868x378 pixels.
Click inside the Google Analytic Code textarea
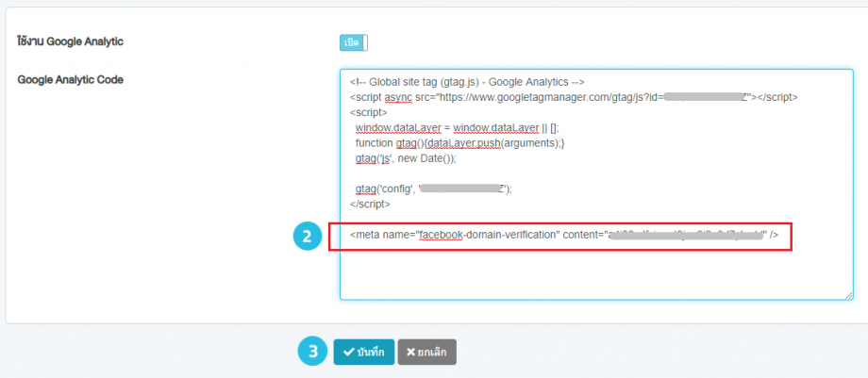click(596, 185)
